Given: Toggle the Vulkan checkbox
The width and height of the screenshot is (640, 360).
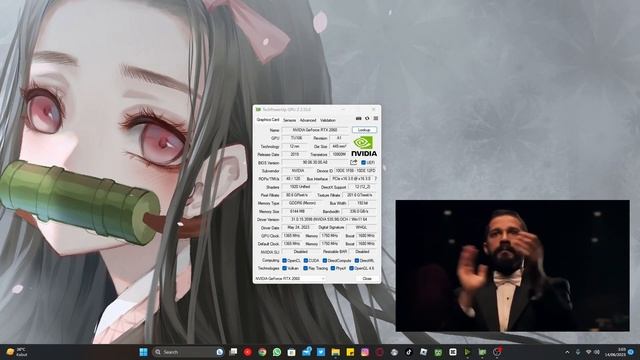Looking at the screenshot, I should (x=284, y=268).
